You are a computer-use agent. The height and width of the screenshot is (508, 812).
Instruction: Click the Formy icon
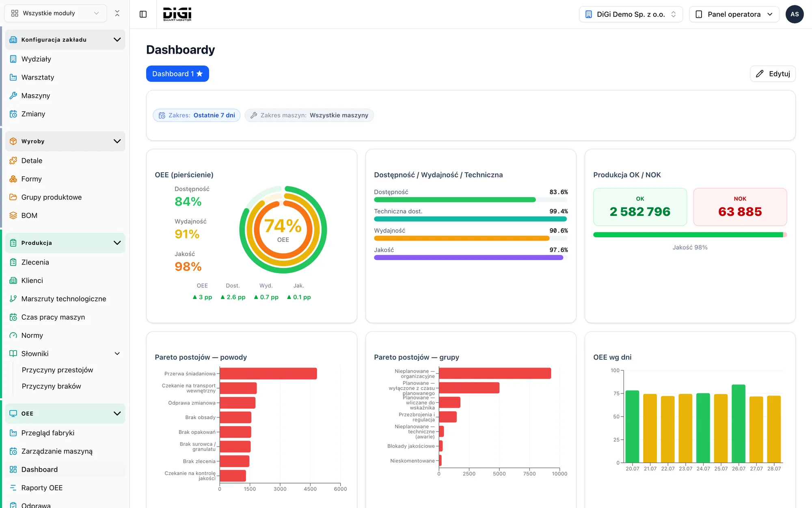pyautogui.click(x=13, y=179)
